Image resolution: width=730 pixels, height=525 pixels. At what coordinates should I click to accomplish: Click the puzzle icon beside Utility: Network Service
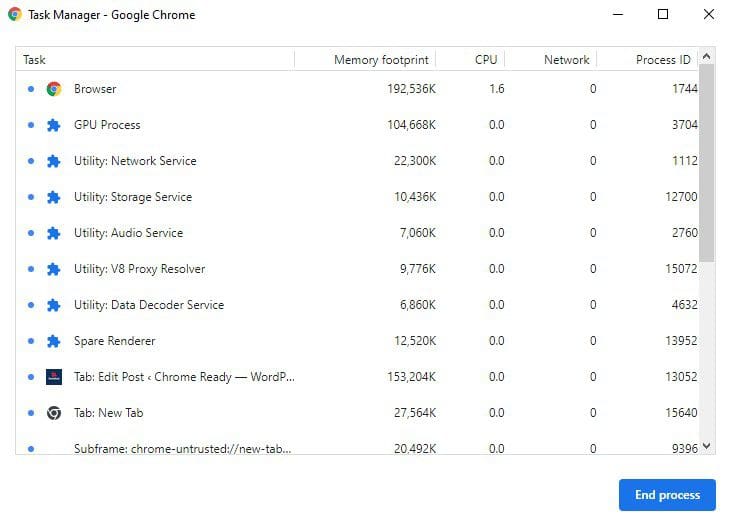pyautogui.click(x=54, y=161)
